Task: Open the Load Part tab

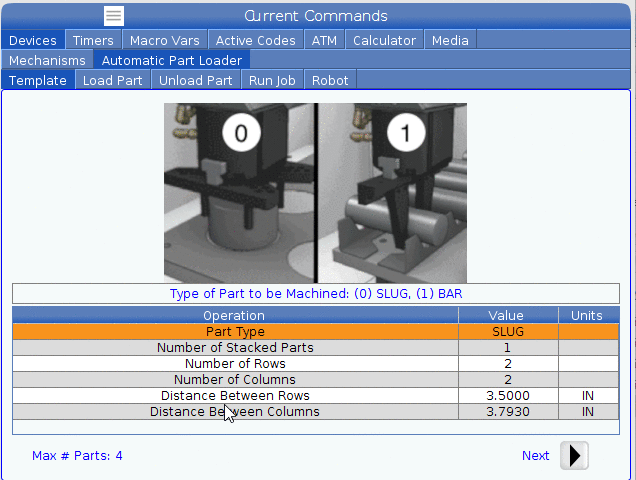Action: tap(112, 80)
